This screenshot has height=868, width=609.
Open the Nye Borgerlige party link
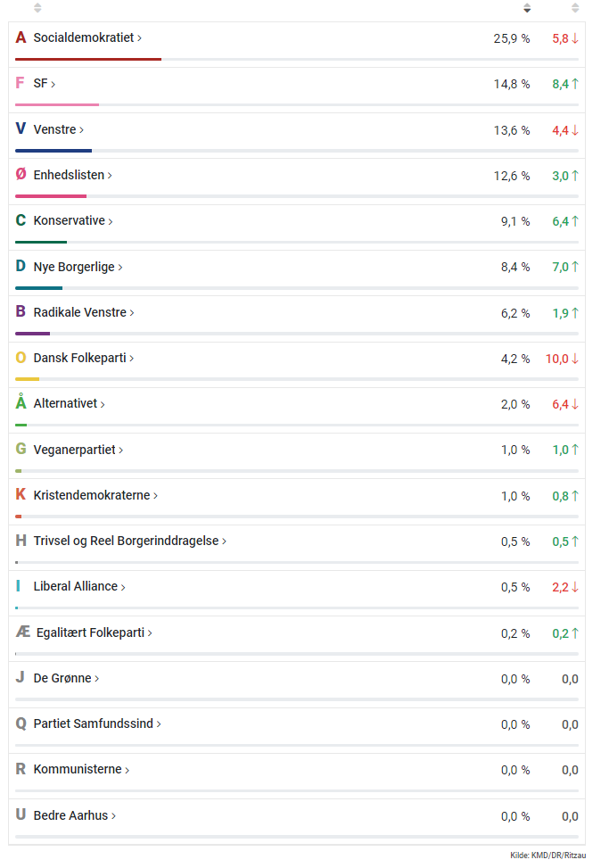pos(78,267)
